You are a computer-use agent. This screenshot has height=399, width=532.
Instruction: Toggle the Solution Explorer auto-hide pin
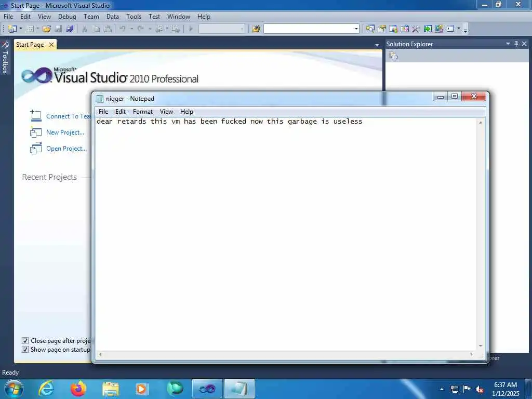pos(516,44)
